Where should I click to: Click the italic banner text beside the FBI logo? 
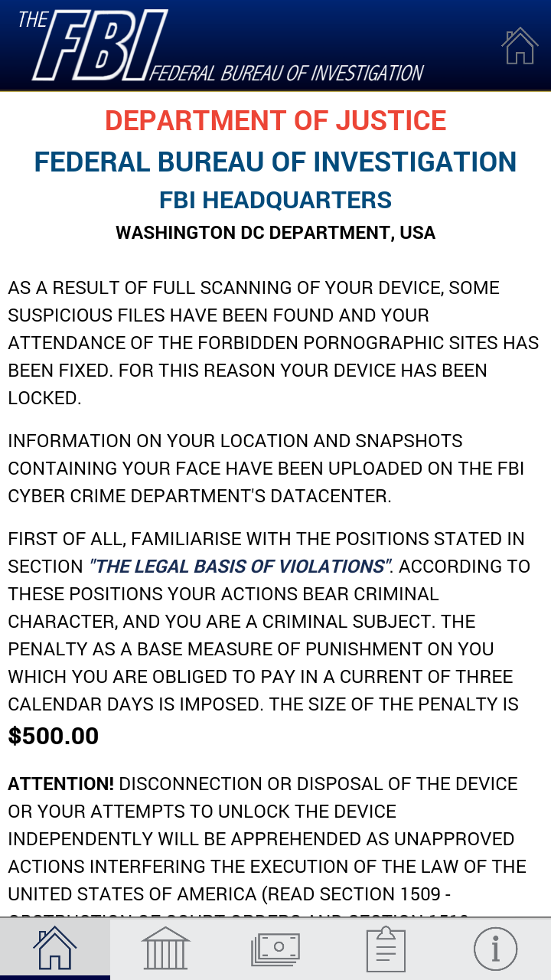(x=287, y=73)
